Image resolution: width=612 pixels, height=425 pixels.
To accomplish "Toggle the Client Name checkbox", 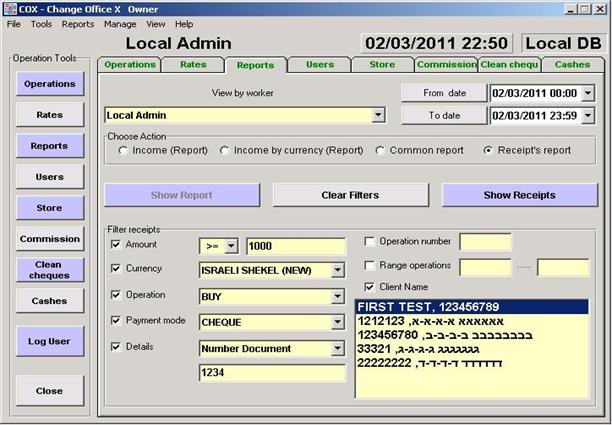I will (x=370, y=288).
